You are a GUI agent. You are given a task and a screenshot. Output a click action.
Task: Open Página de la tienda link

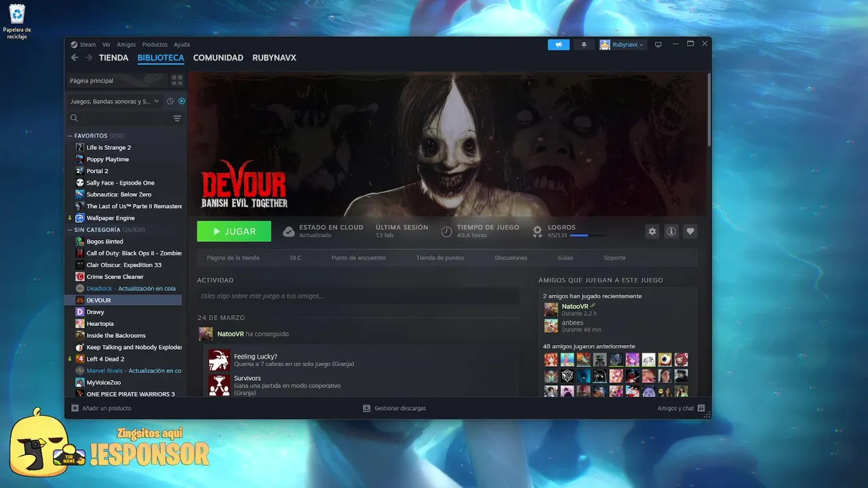233,258
